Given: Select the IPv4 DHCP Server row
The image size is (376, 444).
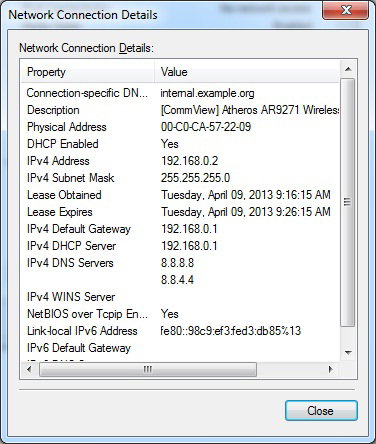Looking at the screenshot, I should [x=180, y=246].
